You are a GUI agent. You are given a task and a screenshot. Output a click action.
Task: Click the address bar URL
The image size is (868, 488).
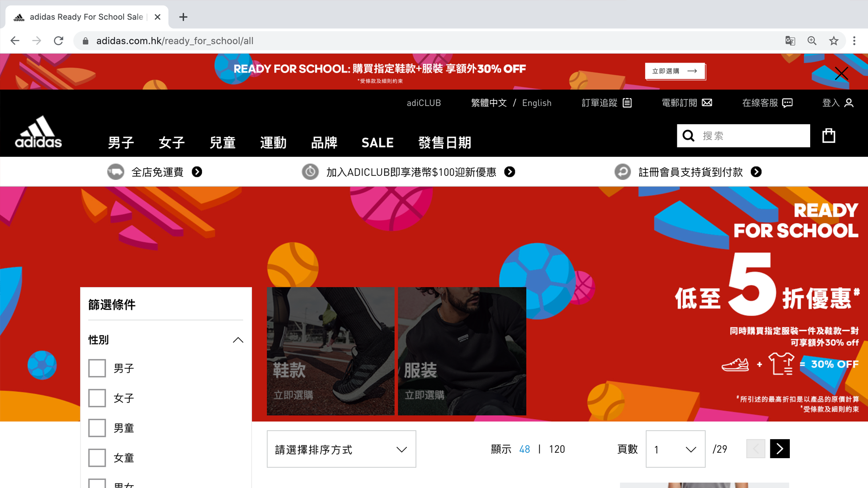(x=175, y=41)
